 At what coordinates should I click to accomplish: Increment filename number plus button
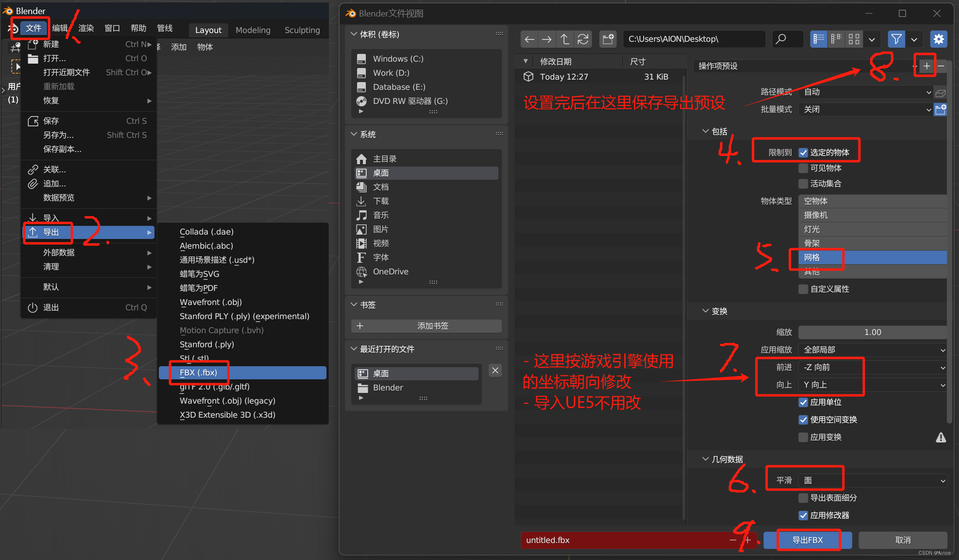click(x=748, y=540)
